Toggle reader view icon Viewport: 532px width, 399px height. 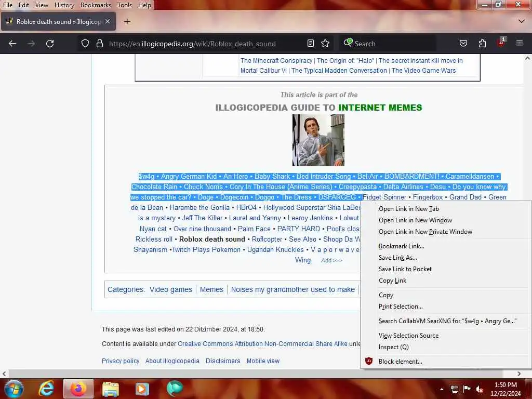pos(311,44)
